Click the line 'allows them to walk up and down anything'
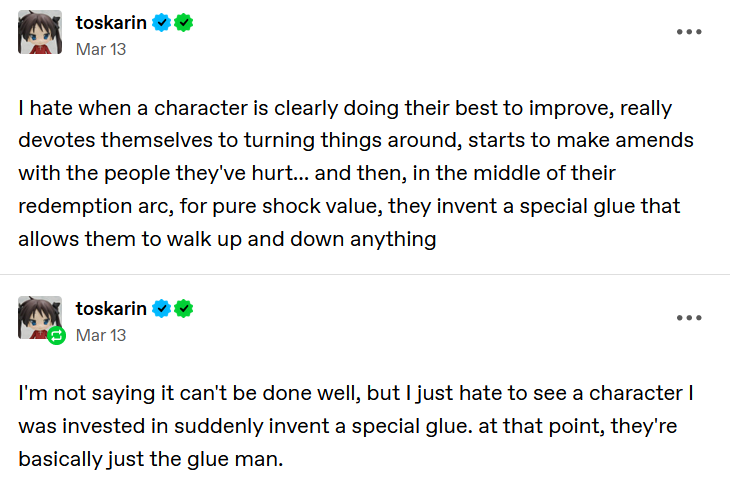 227,239
